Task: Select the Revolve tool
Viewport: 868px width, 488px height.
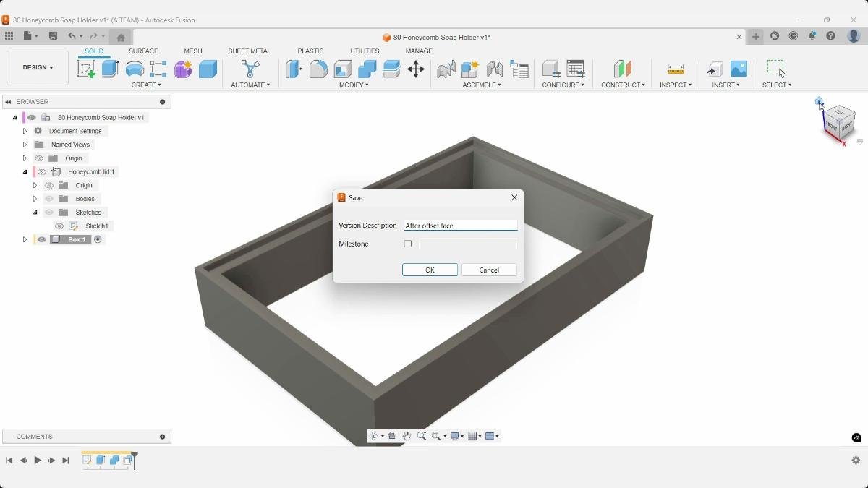Action: pos(135,69)
